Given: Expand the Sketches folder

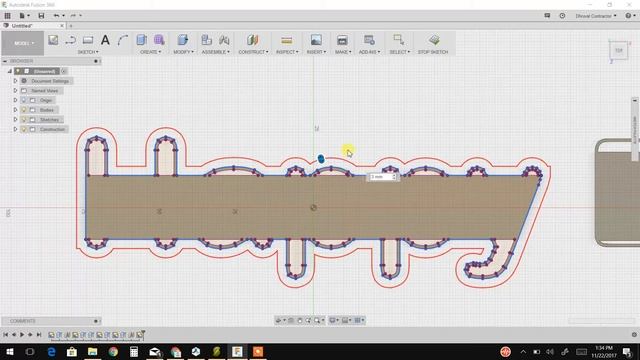Looking at the screenshot, I should coord(16,120).
